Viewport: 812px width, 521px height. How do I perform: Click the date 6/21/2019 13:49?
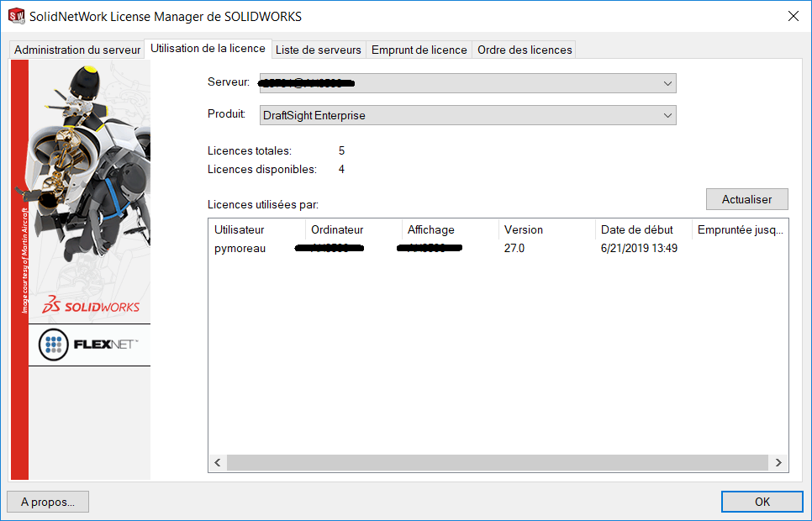639,248
